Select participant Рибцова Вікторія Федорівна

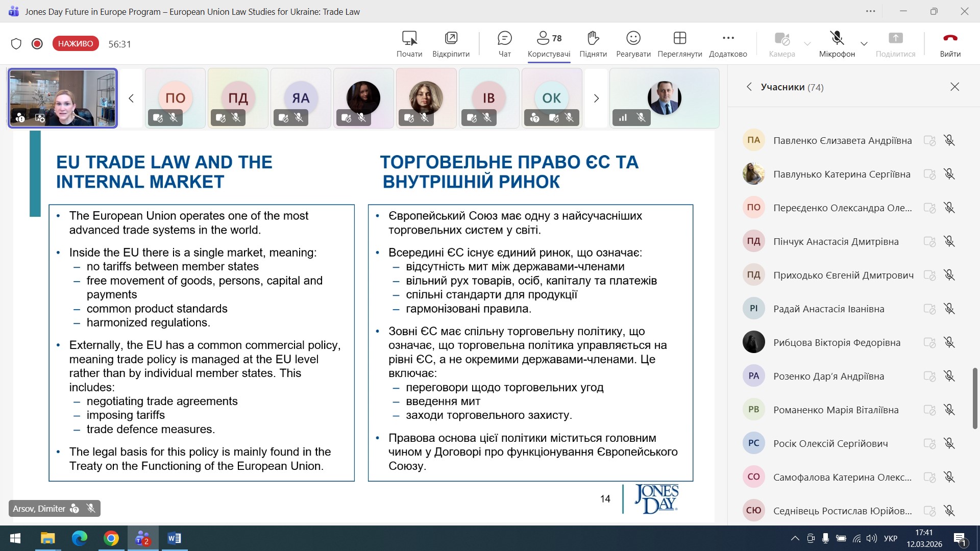[836, 342]
